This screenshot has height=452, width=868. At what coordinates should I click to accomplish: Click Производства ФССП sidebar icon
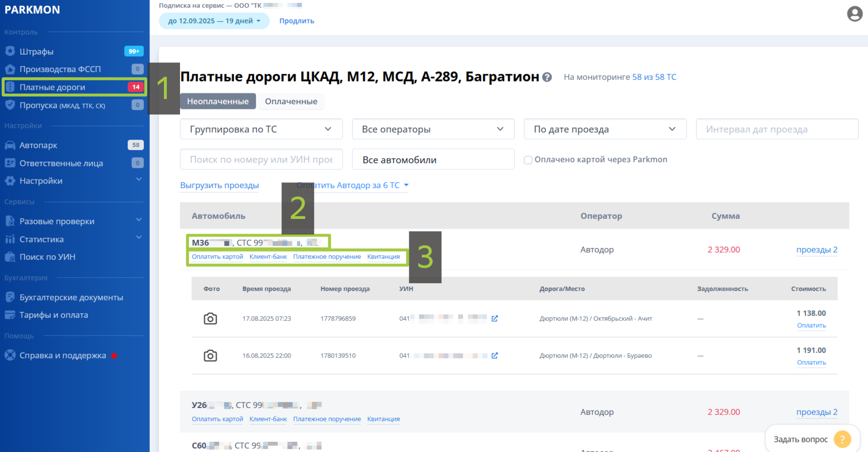pos(10,69)
